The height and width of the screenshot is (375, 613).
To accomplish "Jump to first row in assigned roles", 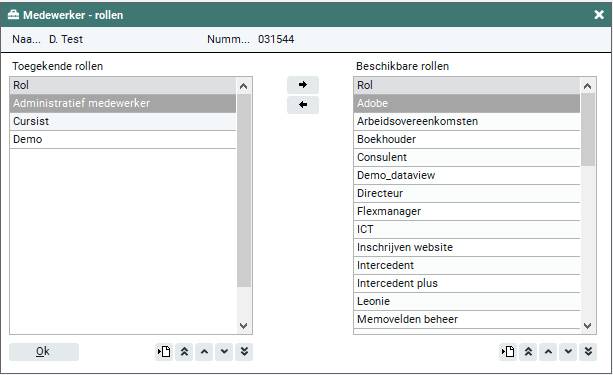I will pyautogui.click(x=184, y=352).
